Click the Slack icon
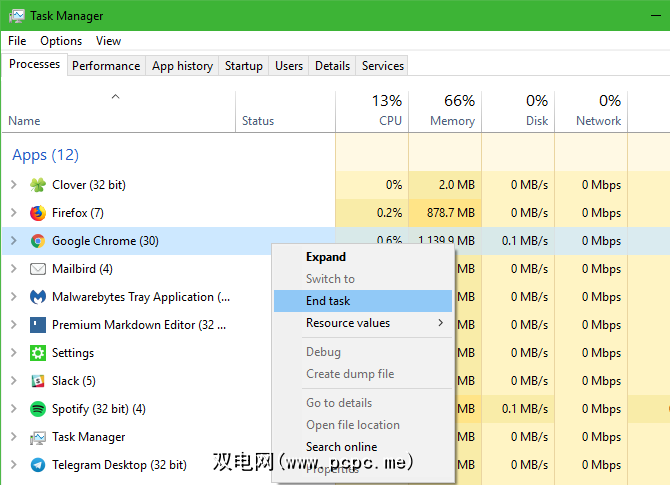Viewport: 670px width, 485px height. click(38, 381)
